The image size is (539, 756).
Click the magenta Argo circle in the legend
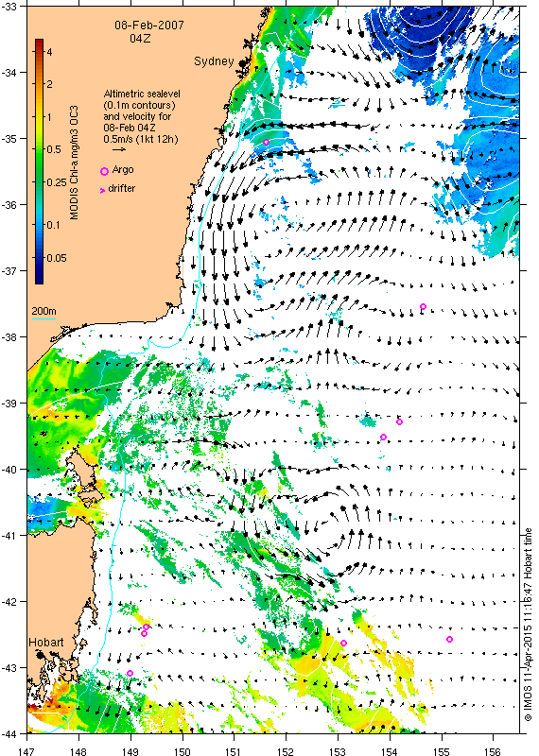(x=104, y=171)
